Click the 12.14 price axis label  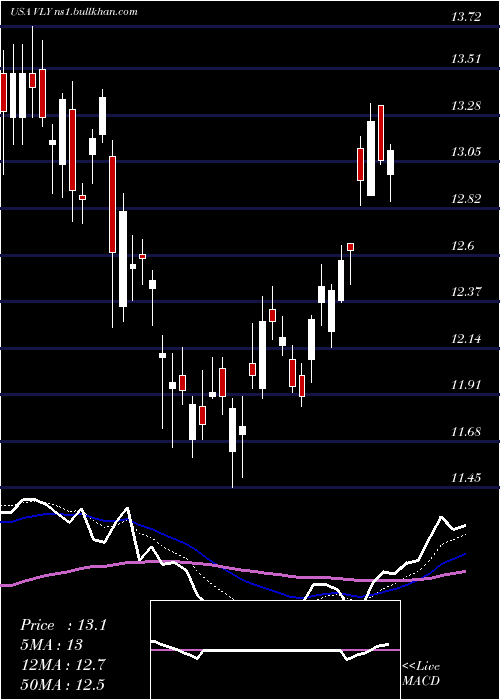click(x=467, y=338)
